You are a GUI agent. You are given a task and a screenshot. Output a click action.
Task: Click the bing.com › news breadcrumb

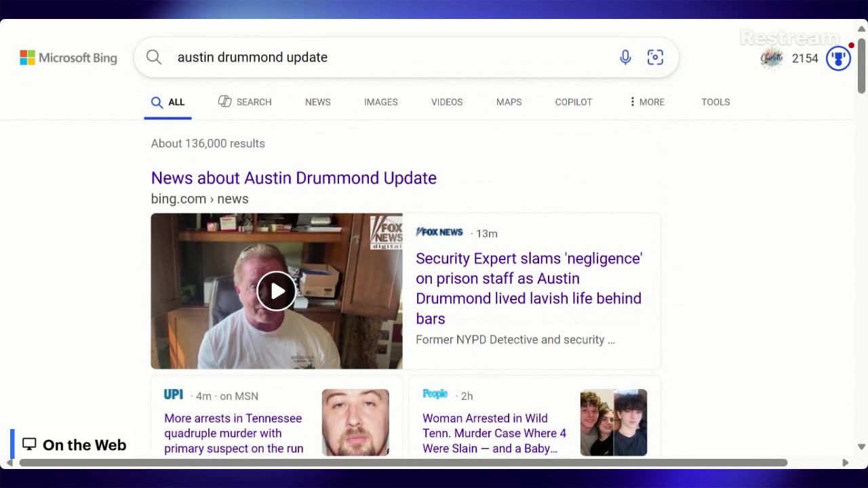pos(199,199)
